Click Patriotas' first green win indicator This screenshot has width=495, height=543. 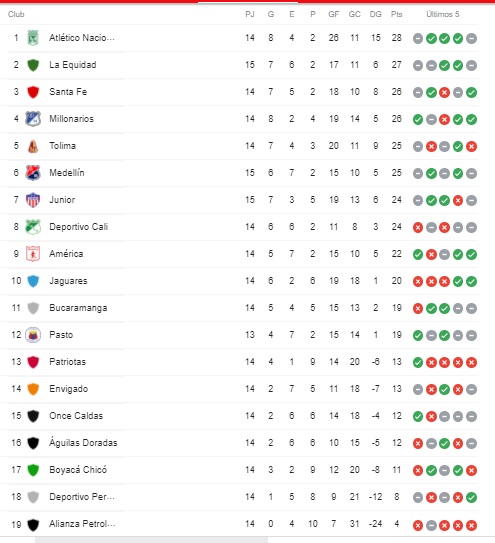point(418,363)
